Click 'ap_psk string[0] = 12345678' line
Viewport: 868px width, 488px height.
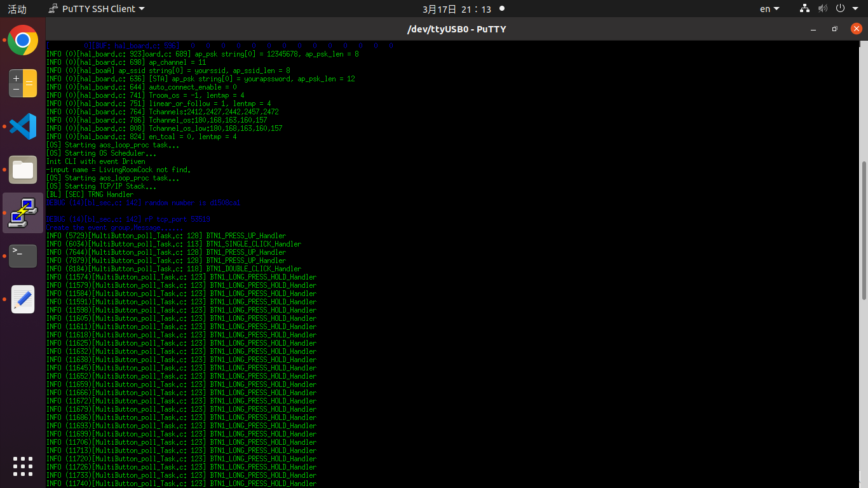click(x=203, y=54)
